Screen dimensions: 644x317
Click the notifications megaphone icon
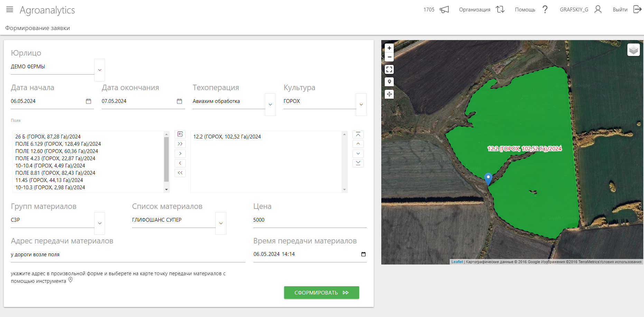[x=444, y=10]
